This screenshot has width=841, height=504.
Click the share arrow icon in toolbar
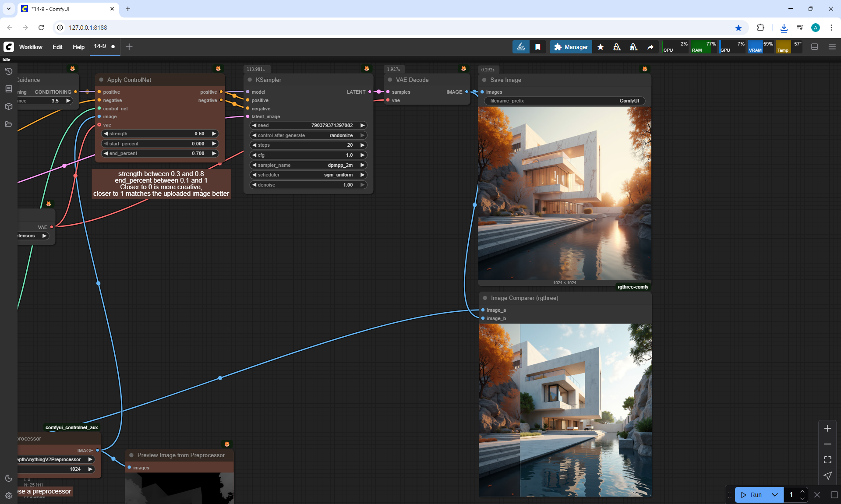pos(650,47)
